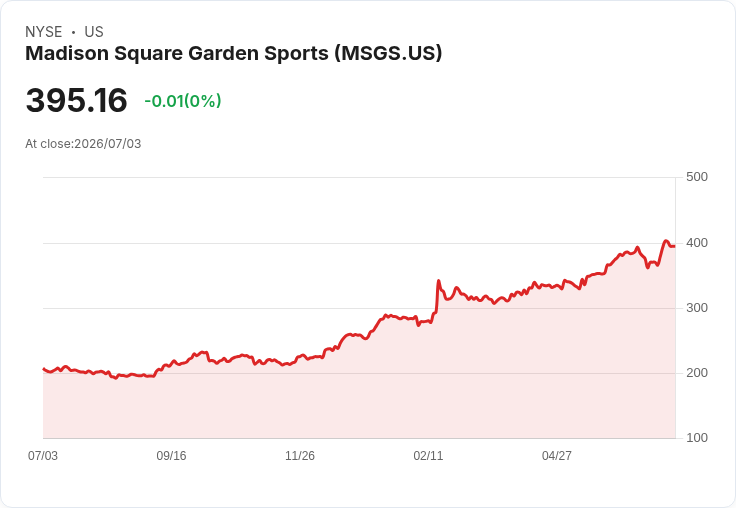This screenshot has height=508, width=736.
Task: Click the 11/26 date axis label
Action: click(300, 455)
